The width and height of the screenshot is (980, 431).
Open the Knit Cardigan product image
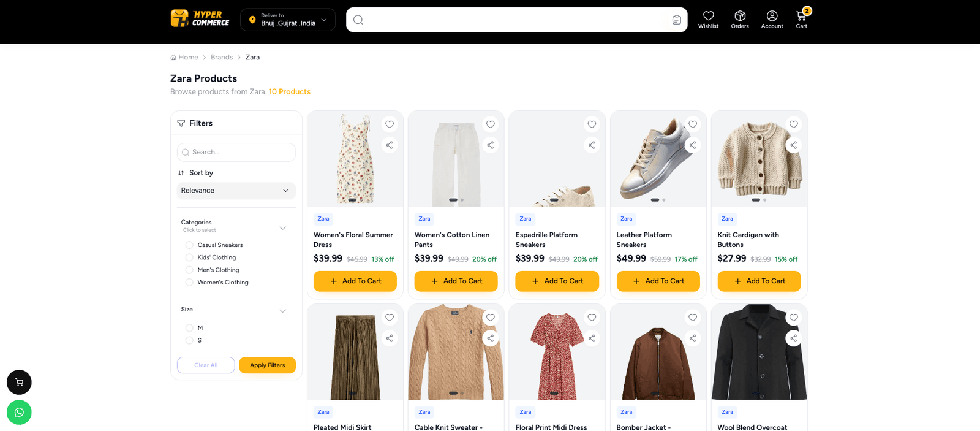coord(759,159)
